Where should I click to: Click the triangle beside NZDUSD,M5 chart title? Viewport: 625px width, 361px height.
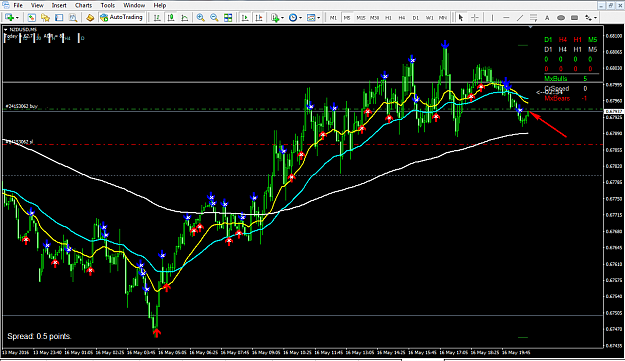pos(6,29)
